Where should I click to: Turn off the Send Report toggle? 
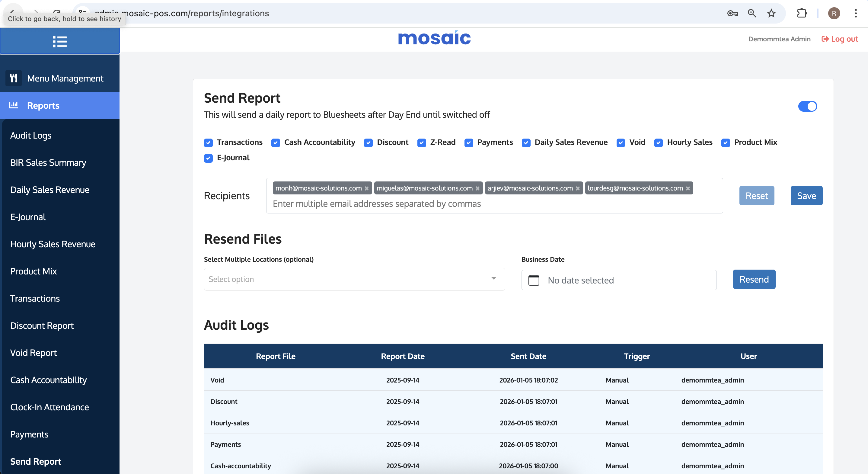point(807,107)
